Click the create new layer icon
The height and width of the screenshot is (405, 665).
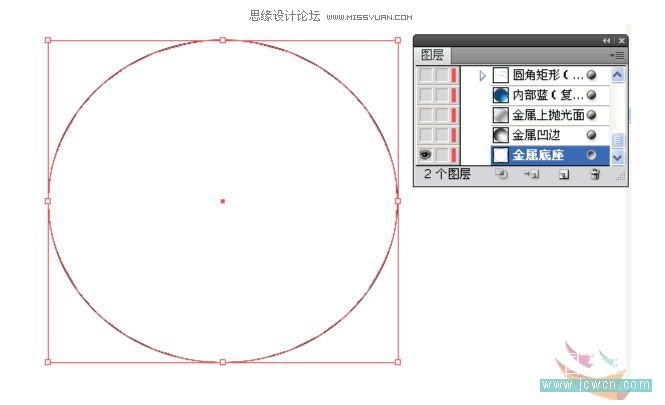[564, 174]
